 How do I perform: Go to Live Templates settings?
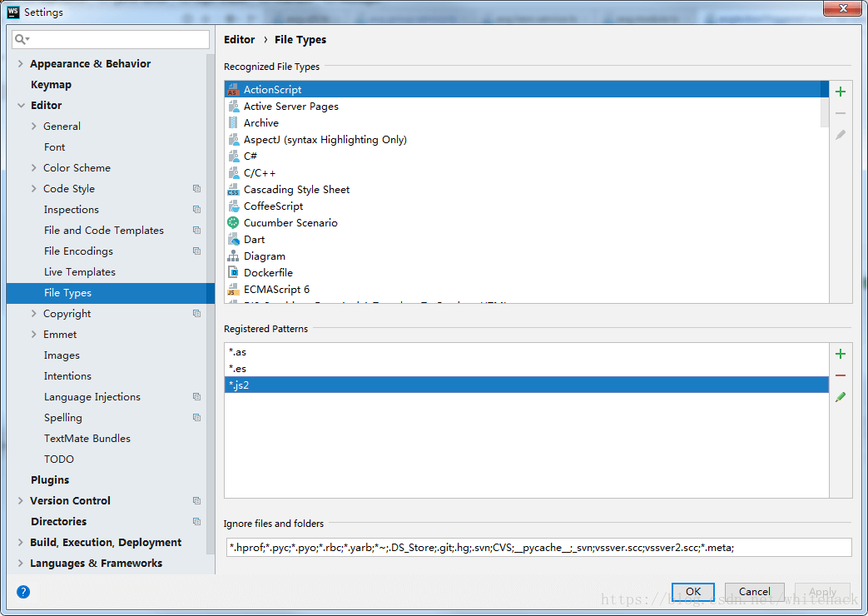point(79,272)
